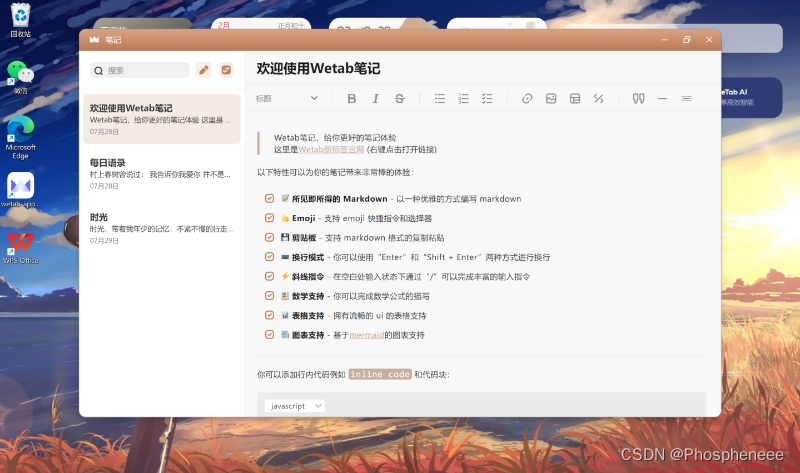Open the Recycle Bin desktop icon
This screenshot has width=800, height=473.
(x=20, y=20)
